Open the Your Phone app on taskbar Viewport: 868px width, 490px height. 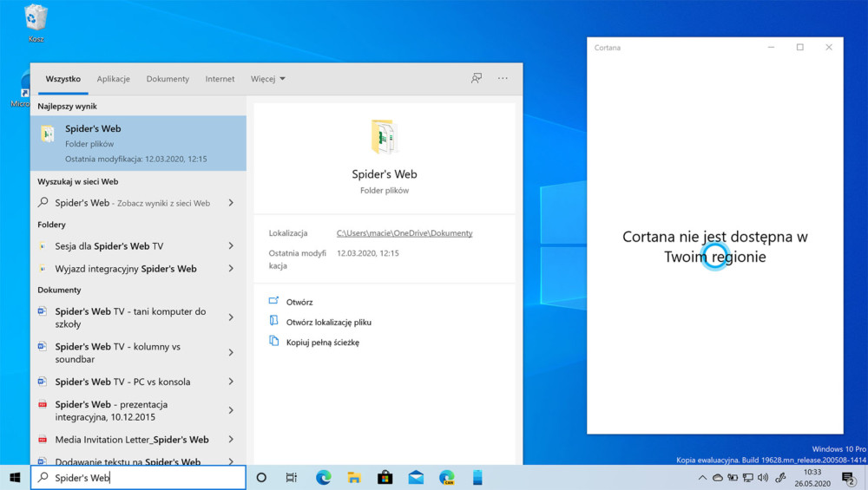pos(477,477)
